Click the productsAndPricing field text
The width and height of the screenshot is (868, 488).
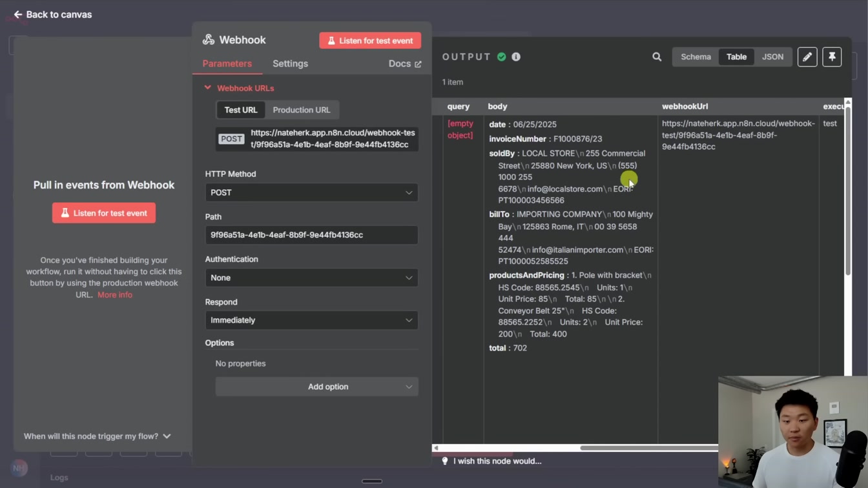coord(572,305)
